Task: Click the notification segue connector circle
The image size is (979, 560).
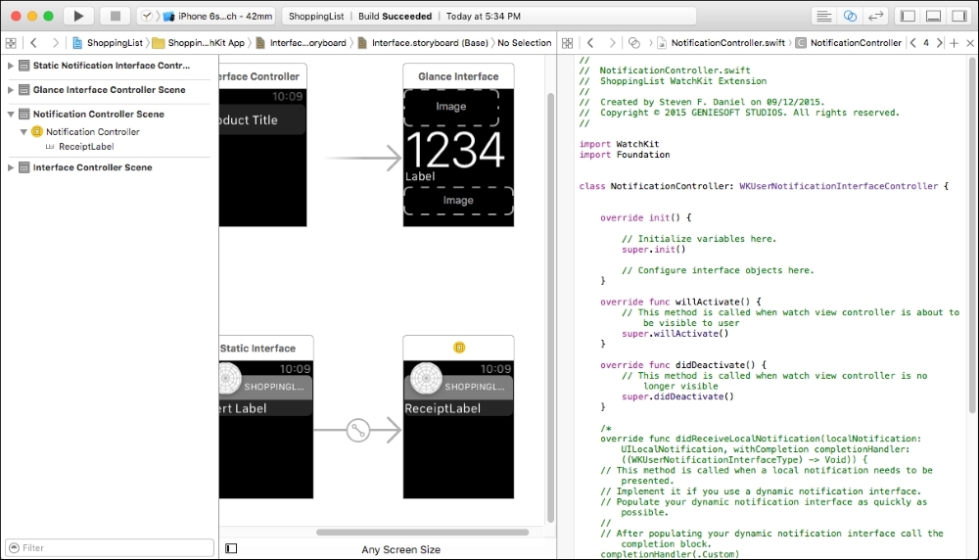Action: click(359, 429)
